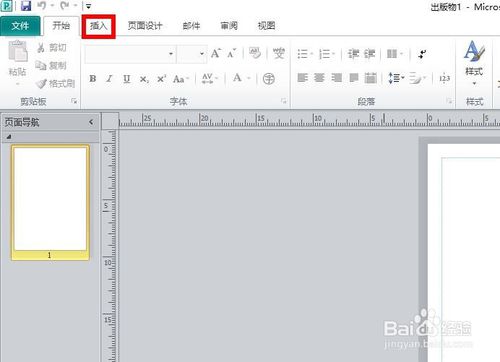Open the 审阅 (Review) tab
Screen dimensions: 500x362
pos(229,26)
